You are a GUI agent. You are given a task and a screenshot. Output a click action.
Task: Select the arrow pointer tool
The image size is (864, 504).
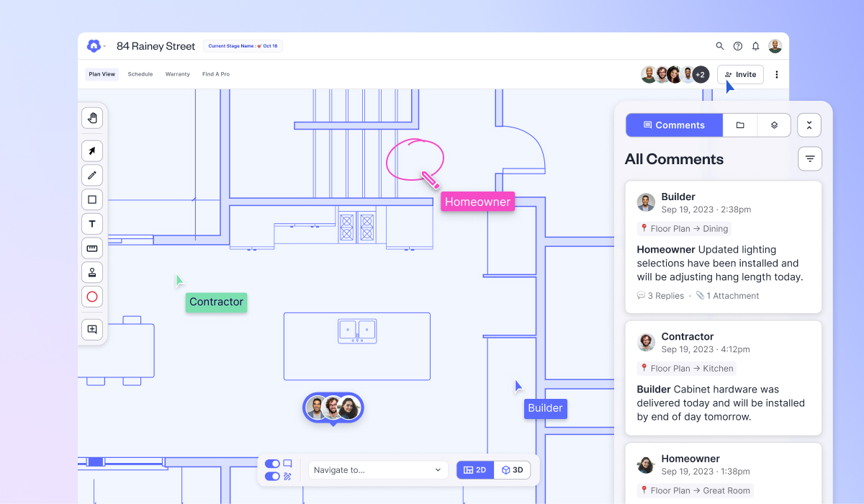[92, 151]
